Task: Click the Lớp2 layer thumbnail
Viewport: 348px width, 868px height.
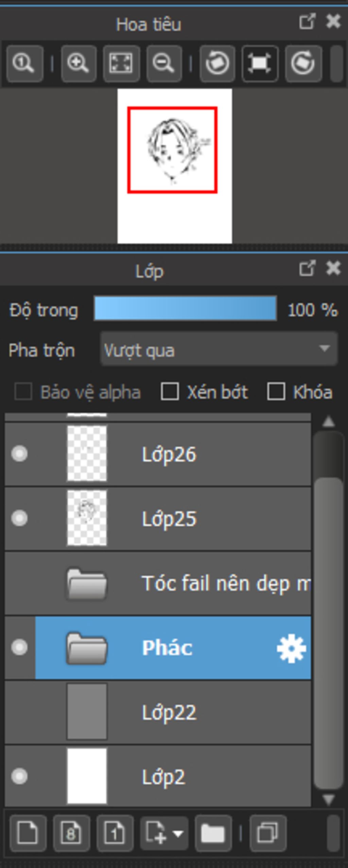Action: 87,776
